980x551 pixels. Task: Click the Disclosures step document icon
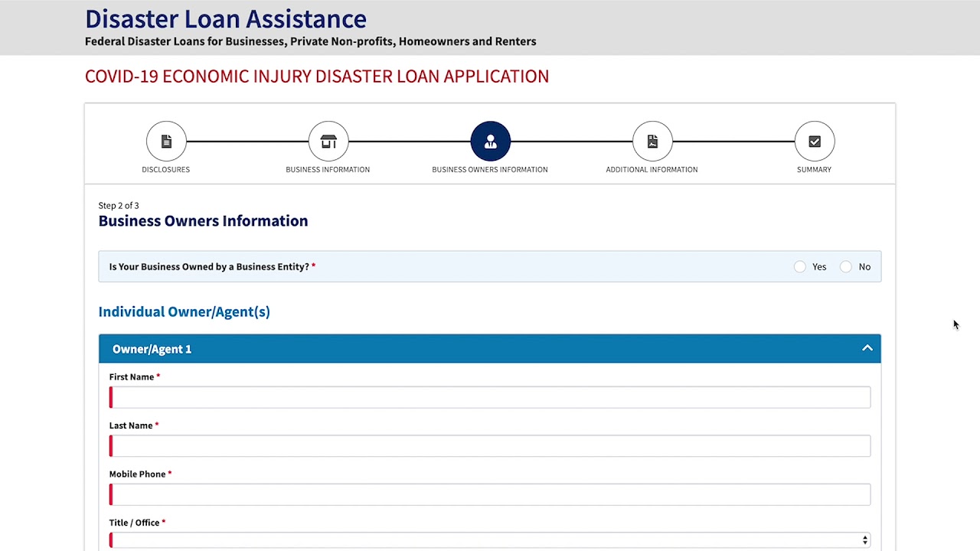(x=166, y=142)
